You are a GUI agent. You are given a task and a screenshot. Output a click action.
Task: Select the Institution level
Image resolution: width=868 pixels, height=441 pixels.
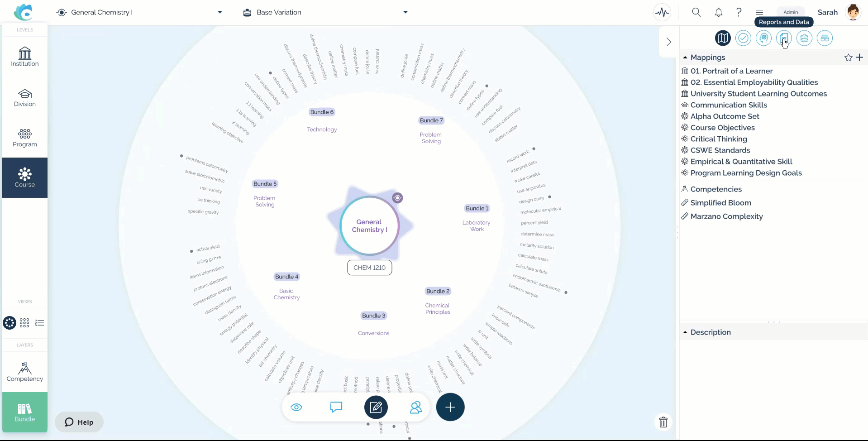(25, 57)
